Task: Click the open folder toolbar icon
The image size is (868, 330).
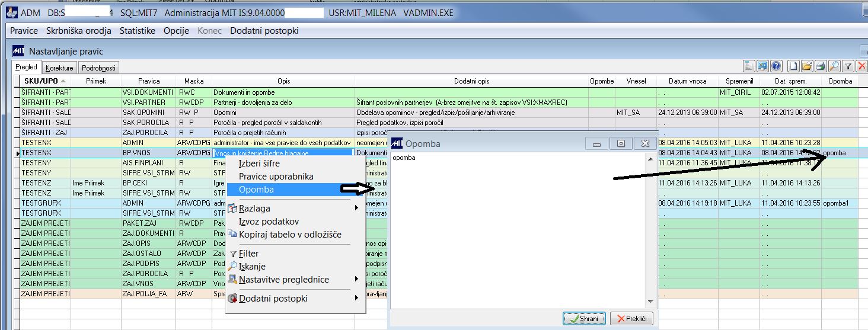Action: point(807,66)
